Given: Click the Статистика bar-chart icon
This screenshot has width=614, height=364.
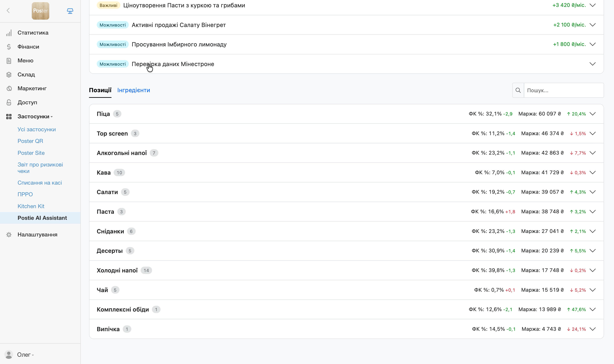Looking at the screenshot, I should [x=9, y=33].
